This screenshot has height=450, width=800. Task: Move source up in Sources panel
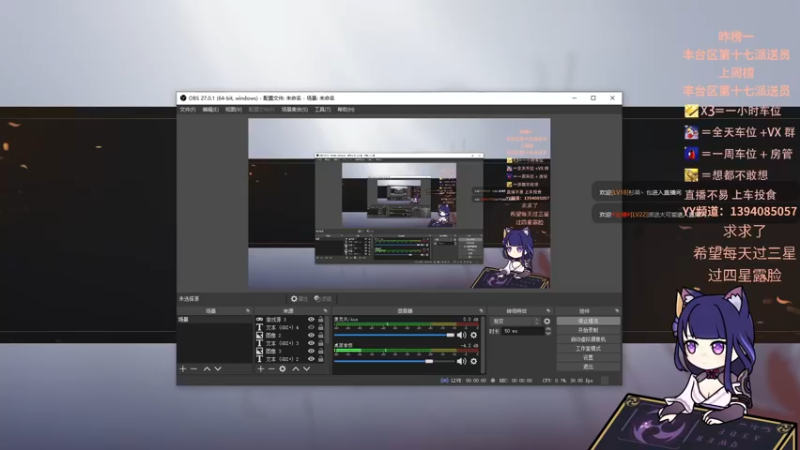click(295, 368)
